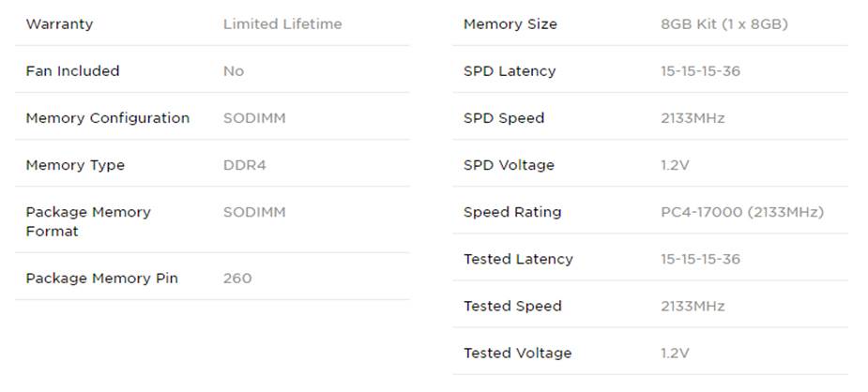The image size is (868, 392).
Task: Select the 260 pin count value
Action: pyautogui.click(x=237, y=279)
